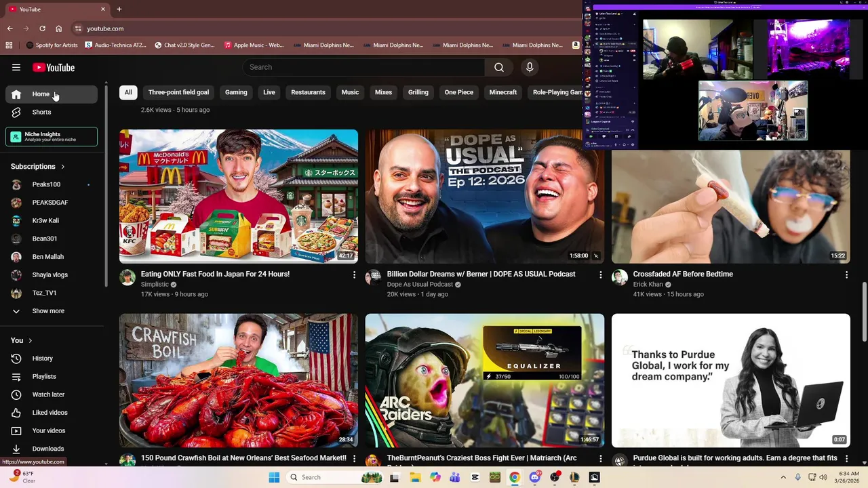Click Simplistic channel avatar

(127, 277)
